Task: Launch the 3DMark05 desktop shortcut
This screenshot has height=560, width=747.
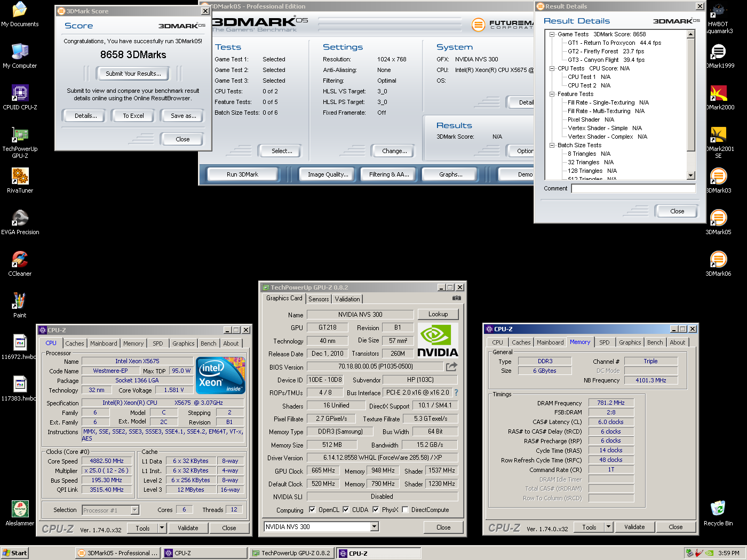Action: coord(718,222)
